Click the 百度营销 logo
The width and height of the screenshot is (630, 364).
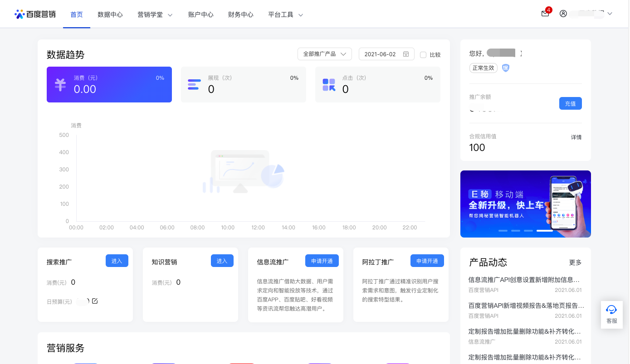point(35,13)
